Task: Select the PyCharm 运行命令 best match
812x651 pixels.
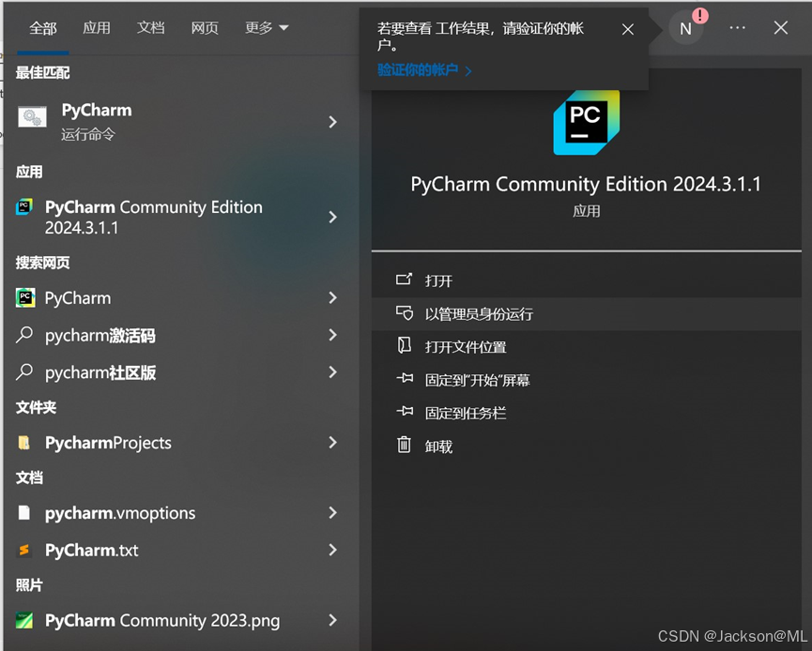Action: coord(181,122)
